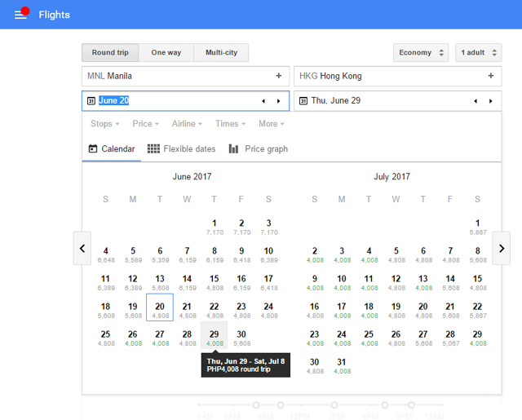The height and width of the screenshot is (420, 522).
Task: Add another destination with the Hong Kong plus icon
Action: 491,76
